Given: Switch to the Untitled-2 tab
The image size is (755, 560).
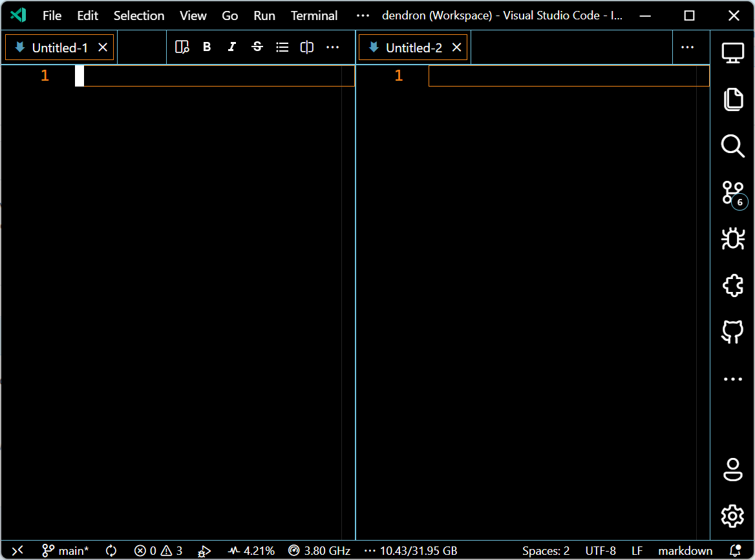Looking at the screenshot, I should pos(412,47).
